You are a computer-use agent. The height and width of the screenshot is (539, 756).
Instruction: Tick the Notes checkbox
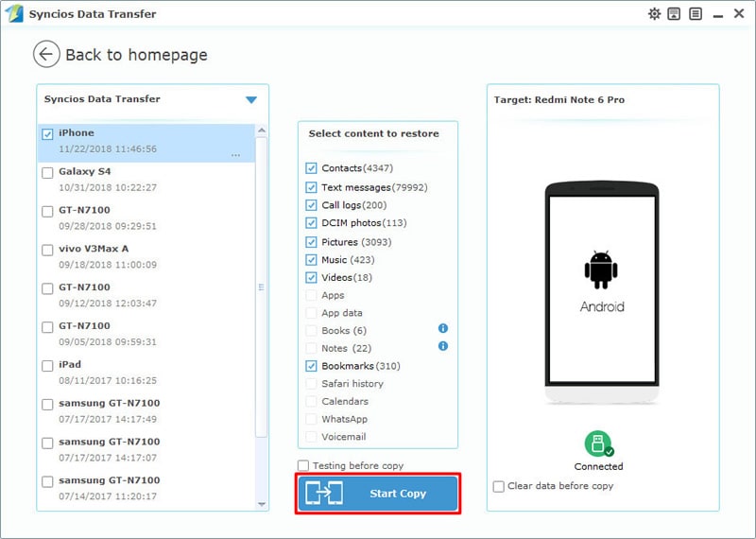pyautogui.click(x=311, y=348)
